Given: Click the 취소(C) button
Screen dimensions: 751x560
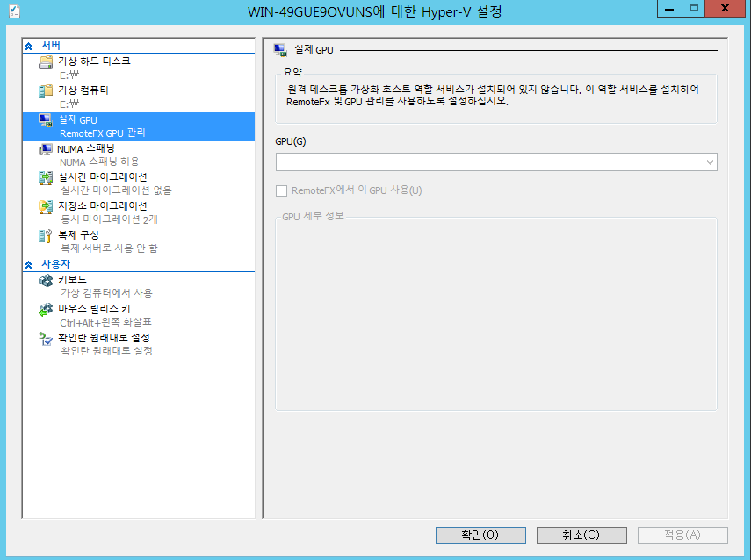Looking at the screenshot, I should click(581, 535).
